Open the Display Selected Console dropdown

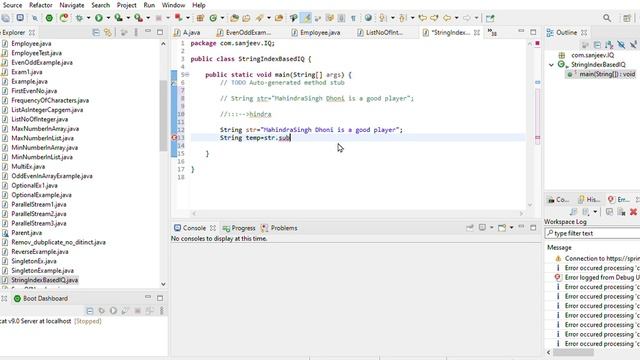tap(491, 227)
